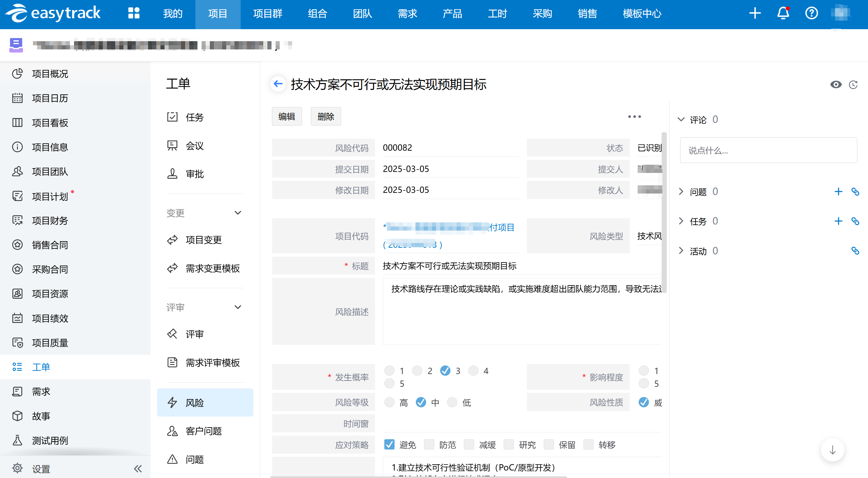
Task: Expand the 任务 section in the right panel
Action: point(681,221)
